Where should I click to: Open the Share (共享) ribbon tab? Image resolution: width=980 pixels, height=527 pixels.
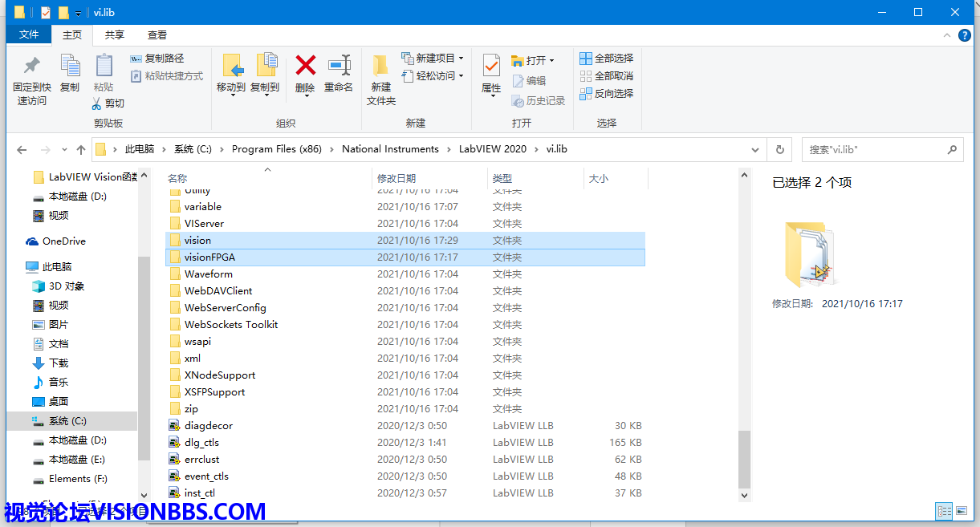click(x=115, y=34)
